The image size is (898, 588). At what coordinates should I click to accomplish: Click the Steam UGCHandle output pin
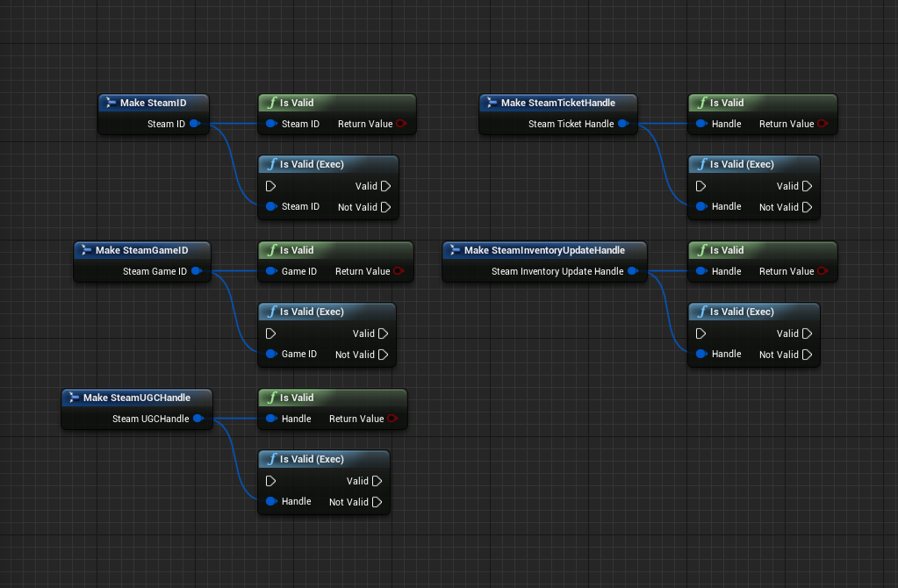[198, 419]
